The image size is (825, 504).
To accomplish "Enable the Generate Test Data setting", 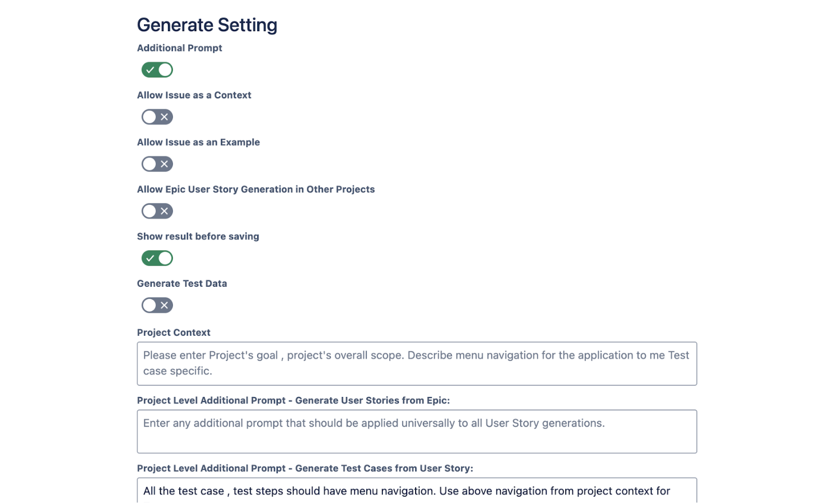I will pos(157,305).
